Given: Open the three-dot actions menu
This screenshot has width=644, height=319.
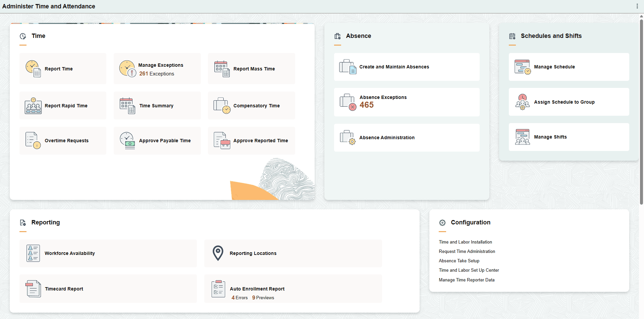Looking at the screenshot, I should pyautogui.click(x=637, y=6).
